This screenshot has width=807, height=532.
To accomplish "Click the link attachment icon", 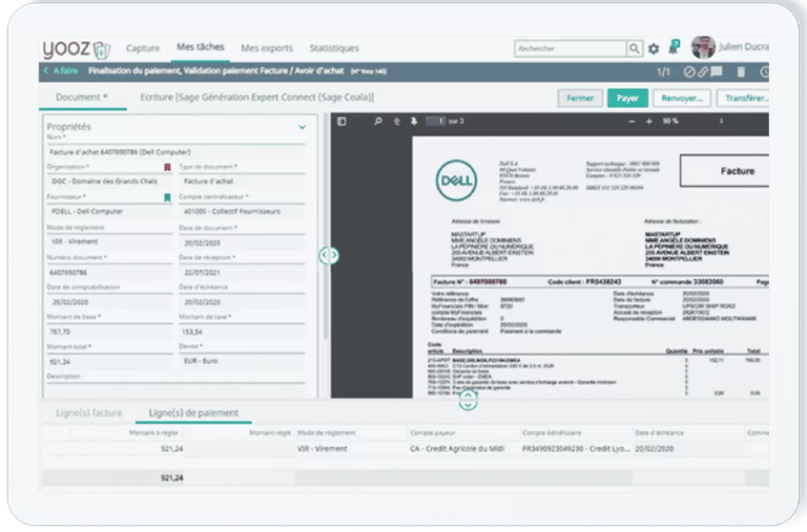I will coord(702,72).
